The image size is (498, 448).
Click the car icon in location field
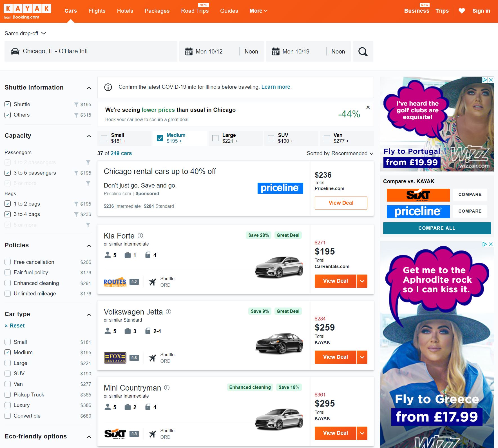point(15,51)
